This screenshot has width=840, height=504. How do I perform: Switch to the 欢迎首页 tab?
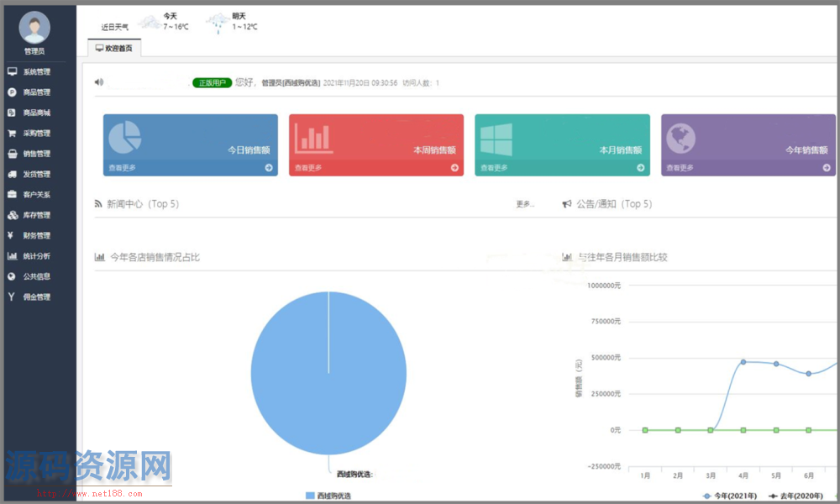[x=114, y=48]
